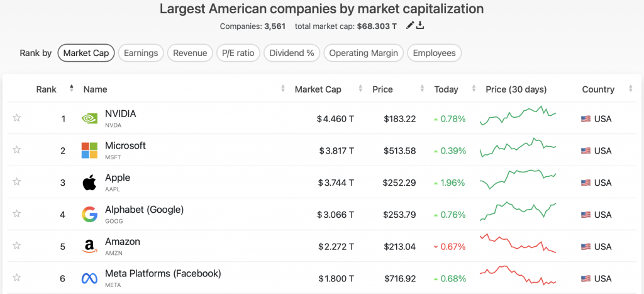Toggle the favorite star for NVIDIA
Screen dimensions: 644x294
(17, 118)
